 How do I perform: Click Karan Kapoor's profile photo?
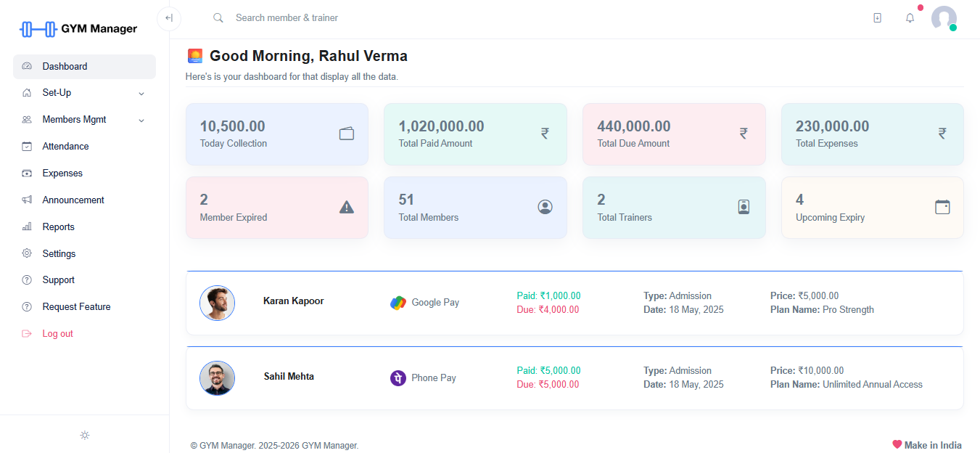(218, 303)
